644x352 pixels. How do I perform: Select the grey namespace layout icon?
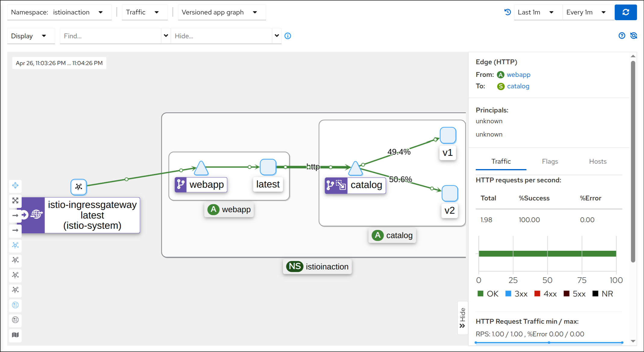15,320
